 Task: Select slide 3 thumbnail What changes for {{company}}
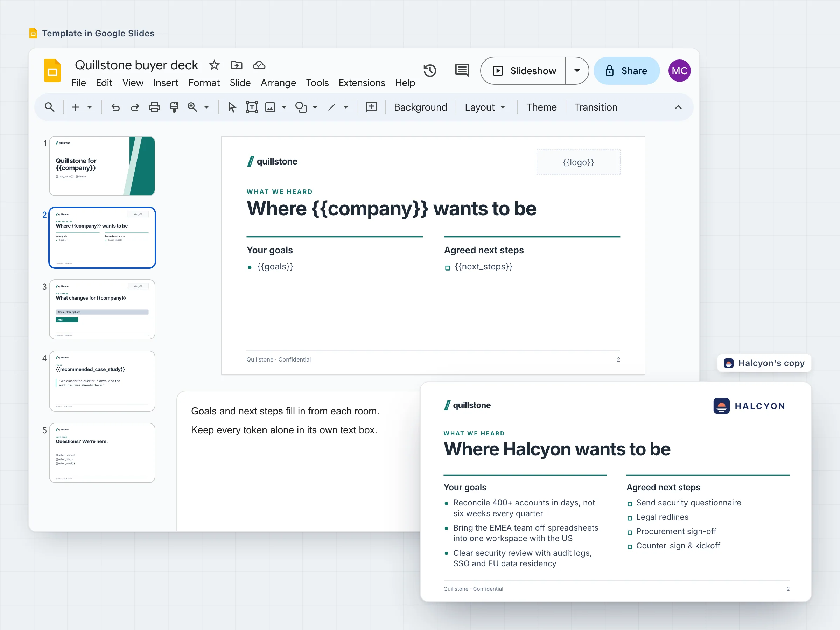click(102, 309)
